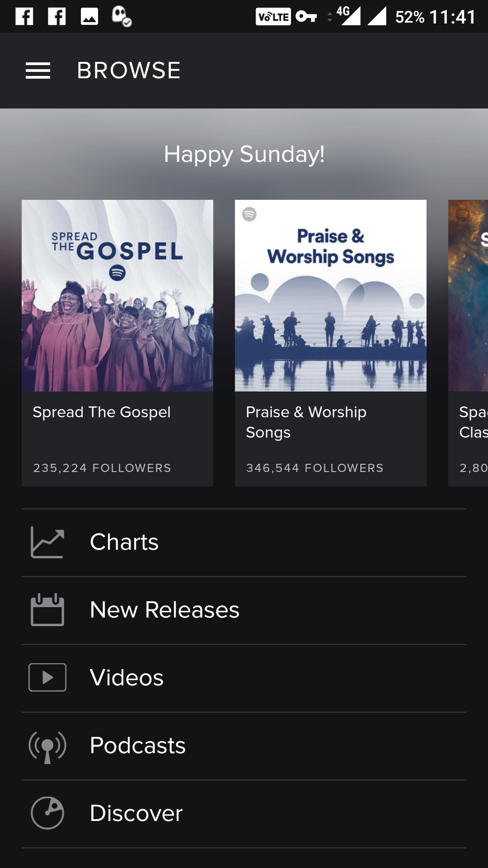The image size is (488, 868).
Task: Open the Charts section
Action: pos(124,542)
